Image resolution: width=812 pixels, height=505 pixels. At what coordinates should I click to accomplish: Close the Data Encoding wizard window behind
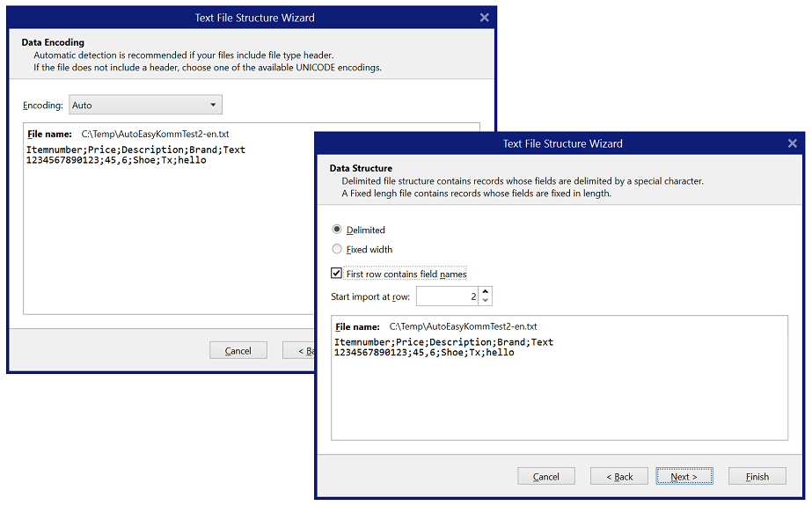485,18
